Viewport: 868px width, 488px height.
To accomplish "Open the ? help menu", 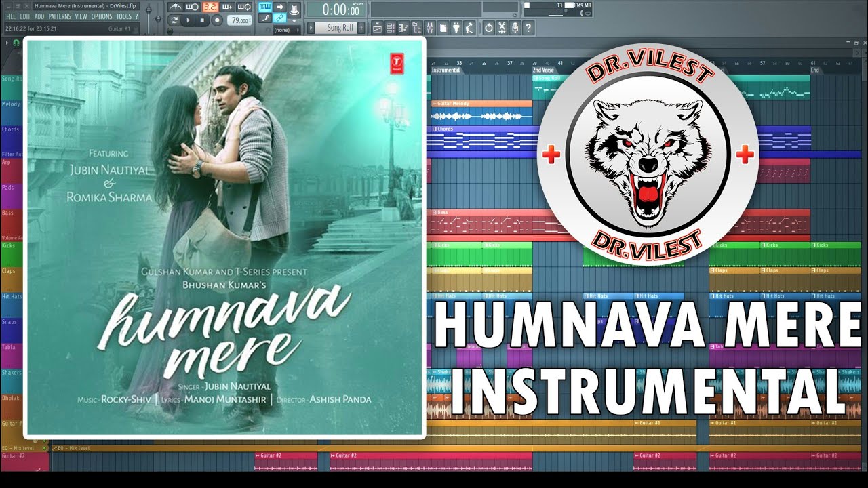I will 136,16.
